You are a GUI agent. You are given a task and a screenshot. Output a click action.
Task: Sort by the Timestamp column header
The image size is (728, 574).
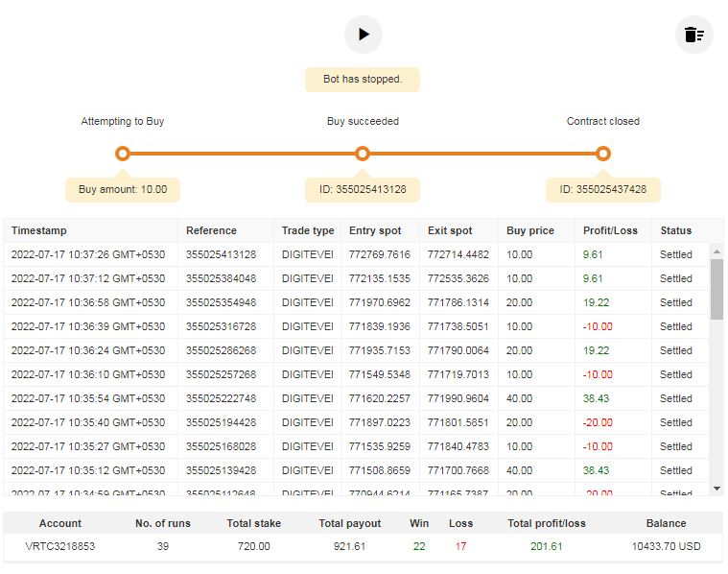tap(39, 230)
